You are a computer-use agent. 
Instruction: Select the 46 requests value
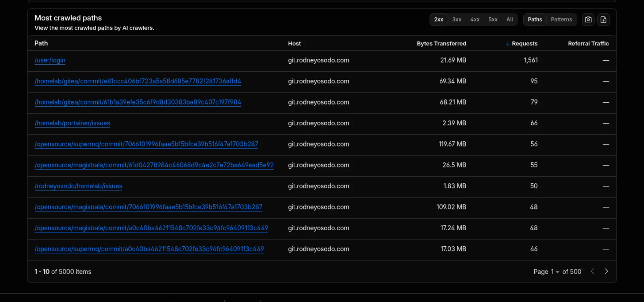(534, 249)
